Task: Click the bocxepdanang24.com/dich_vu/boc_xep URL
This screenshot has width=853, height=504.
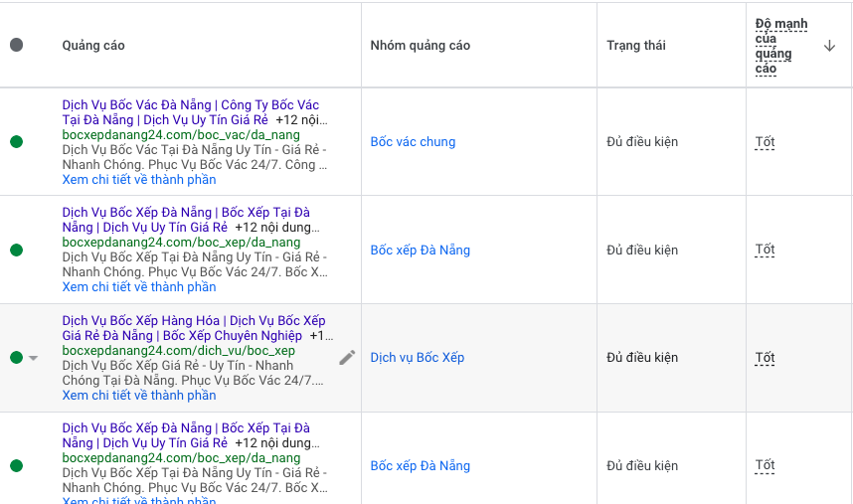Action: pyautogui.click(x=178, y=351)
